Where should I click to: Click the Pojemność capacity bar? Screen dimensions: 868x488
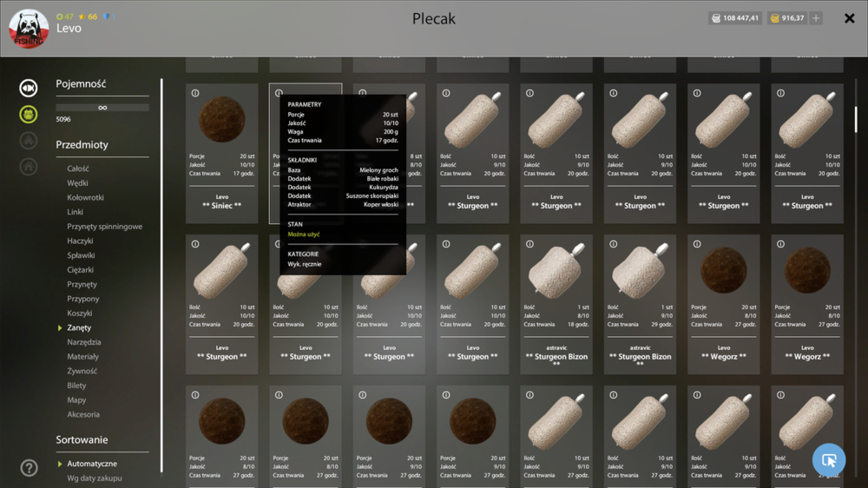tap(102, 108)
